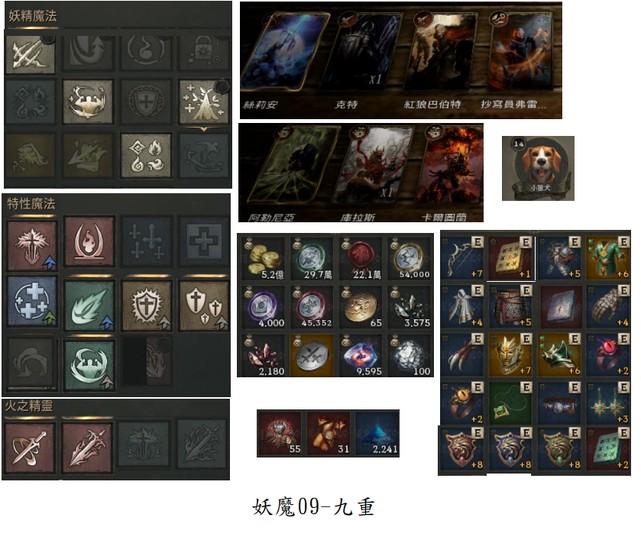
Task: Click the flaming sword skill icon
Action: tap(87, 448)
